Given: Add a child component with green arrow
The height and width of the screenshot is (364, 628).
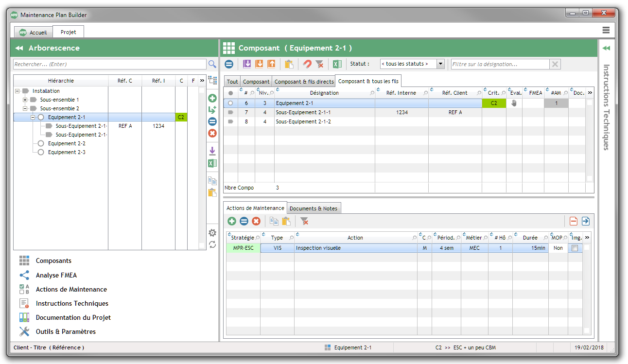Looking at the screenshot, I should point(212,110).
